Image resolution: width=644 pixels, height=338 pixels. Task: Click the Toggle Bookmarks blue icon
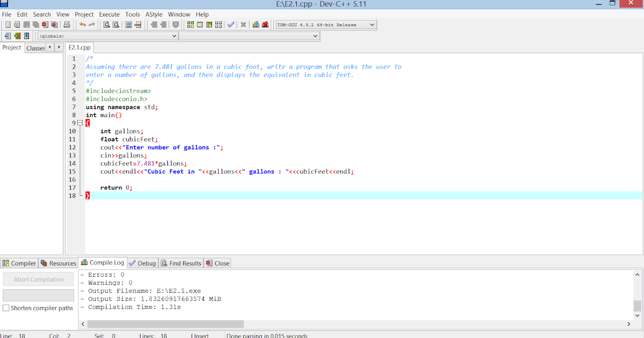coord(26,36)
